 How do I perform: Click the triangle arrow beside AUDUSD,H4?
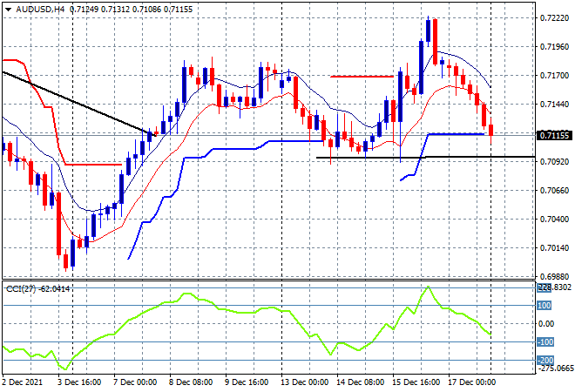[x=8, y=10]
